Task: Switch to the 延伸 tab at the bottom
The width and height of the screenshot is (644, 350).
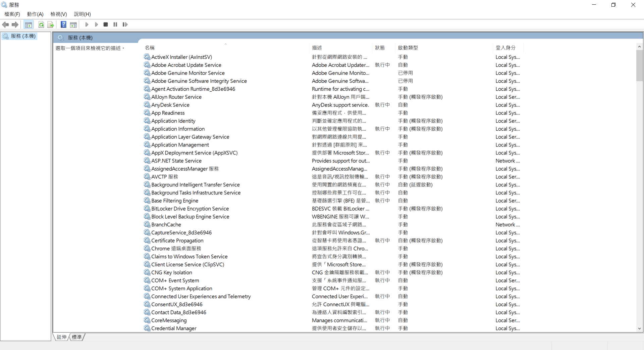Action: (62, 337)
